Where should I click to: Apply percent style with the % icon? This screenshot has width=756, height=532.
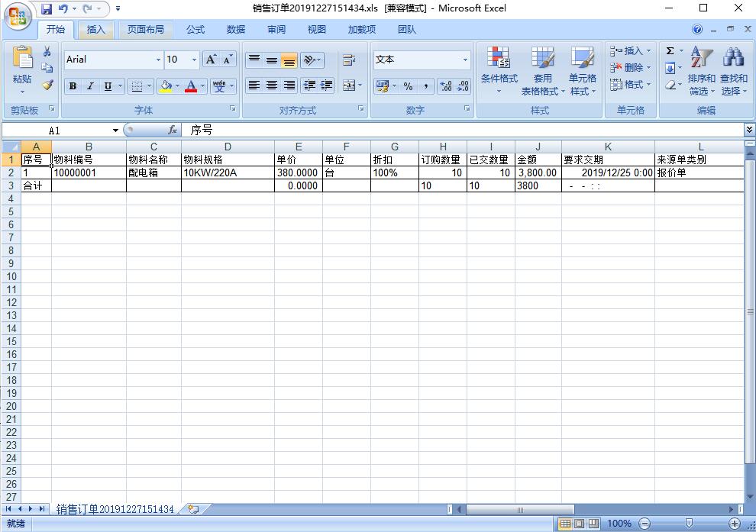tap(408, 86)
